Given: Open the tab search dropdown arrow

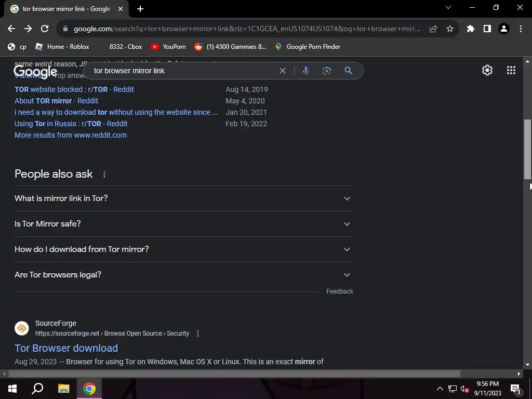Looking at the screenshot, I should click(448, 7).
